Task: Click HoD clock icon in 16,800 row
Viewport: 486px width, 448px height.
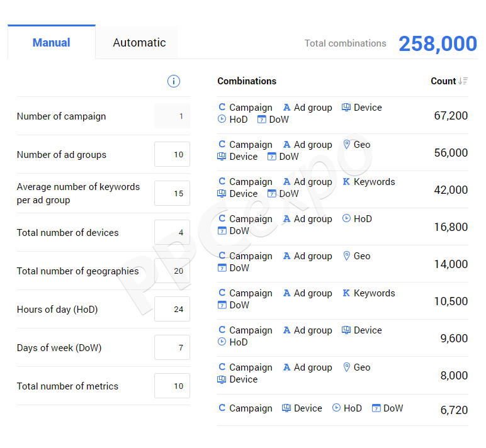Action: 346,218
